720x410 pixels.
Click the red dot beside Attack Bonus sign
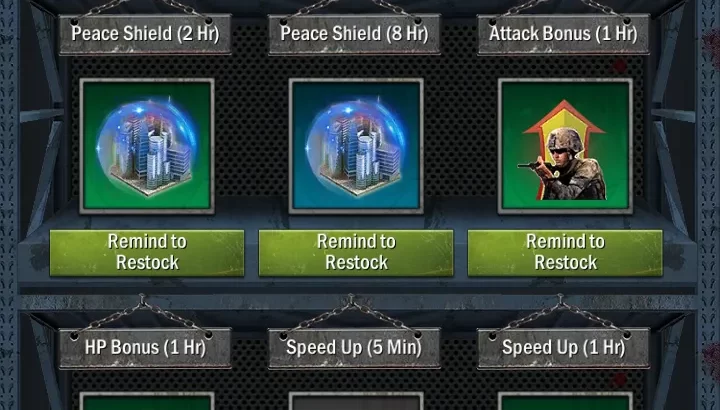(620, 66)
